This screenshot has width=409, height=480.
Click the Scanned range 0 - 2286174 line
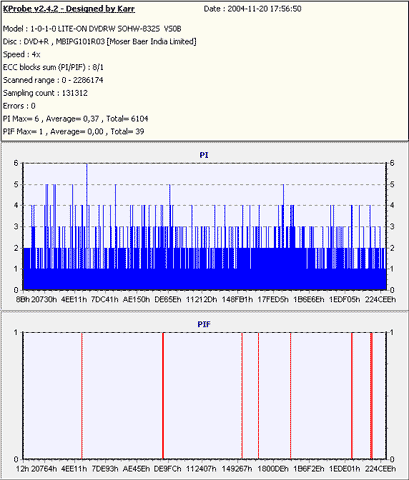coord(53,80)
